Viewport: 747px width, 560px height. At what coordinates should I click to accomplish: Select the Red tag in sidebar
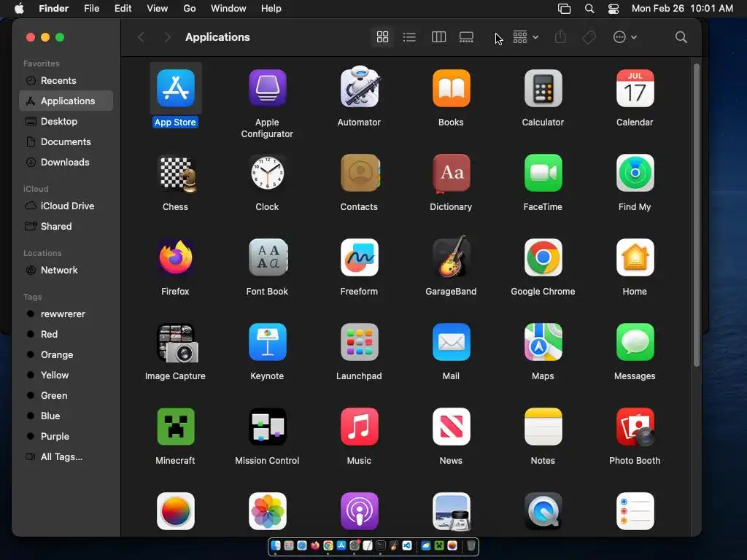(x=66, y=334)
